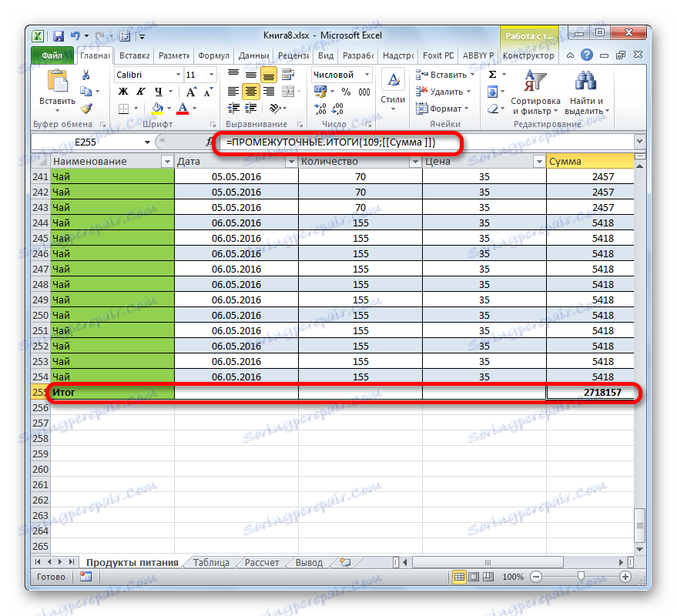
Task: Click the Save disk icon
Action: click(58, 35)
